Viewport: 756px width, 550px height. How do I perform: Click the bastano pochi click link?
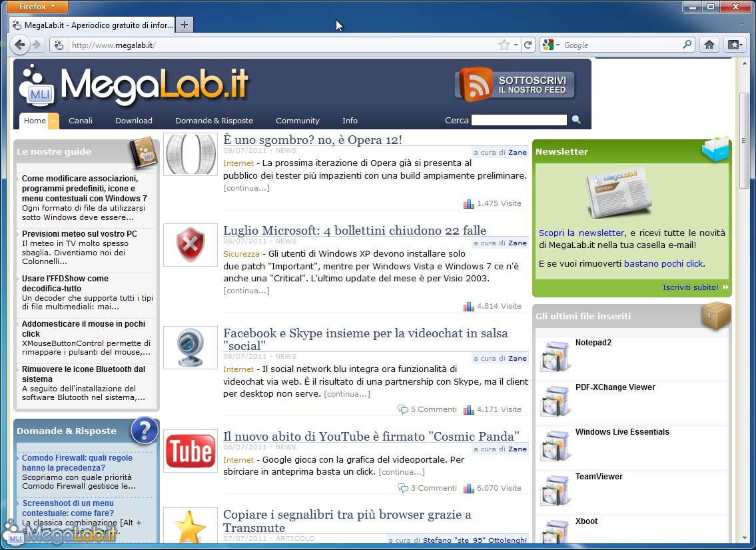pos(663,263)
